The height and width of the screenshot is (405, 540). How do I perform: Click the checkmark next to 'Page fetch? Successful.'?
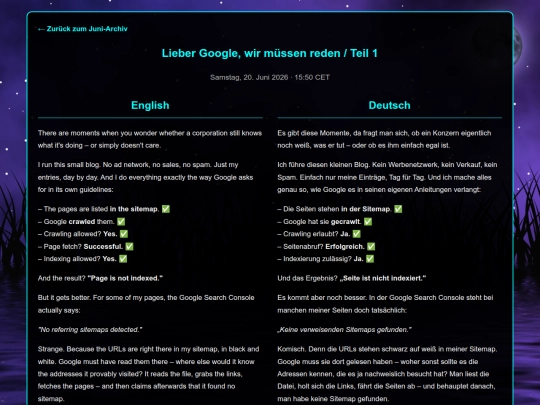(x=129, y=247)
